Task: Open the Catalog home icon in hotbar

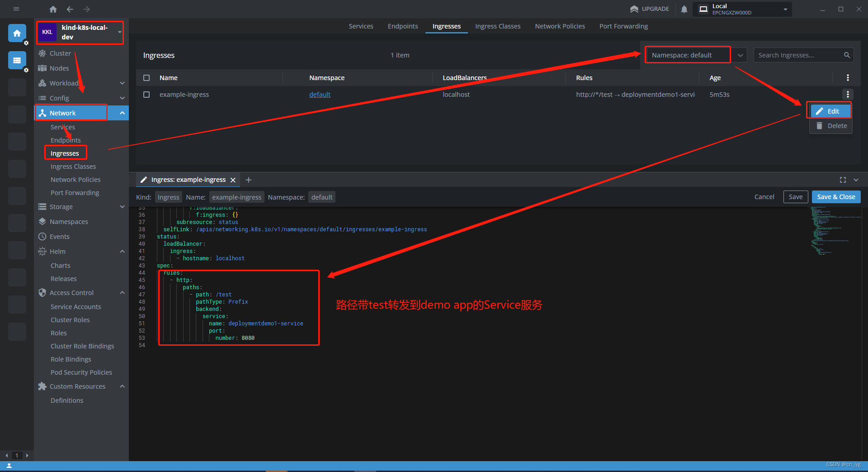Action: coord(17,33)
